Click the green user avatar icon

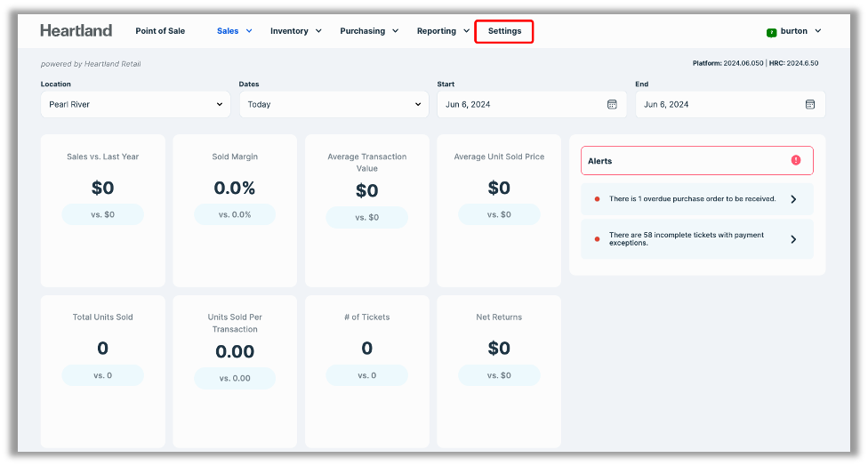click(771, 32)
